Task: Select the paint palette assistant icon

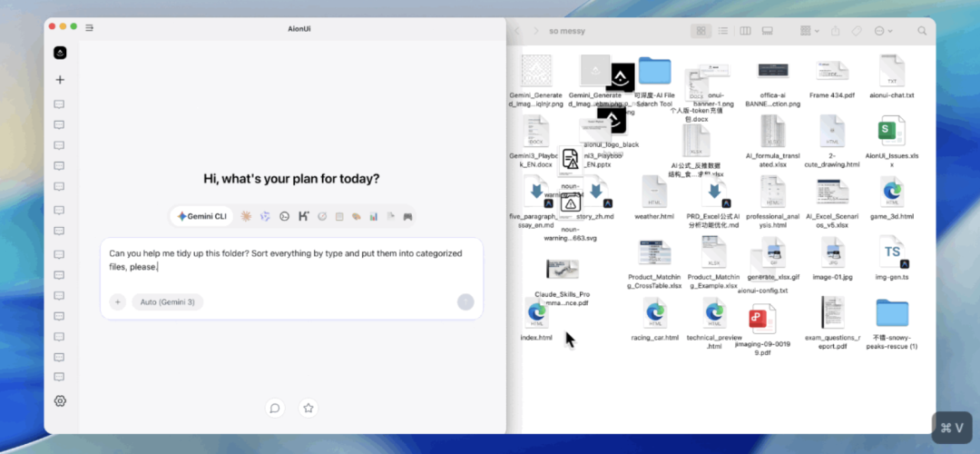Action: pos(357,216)
